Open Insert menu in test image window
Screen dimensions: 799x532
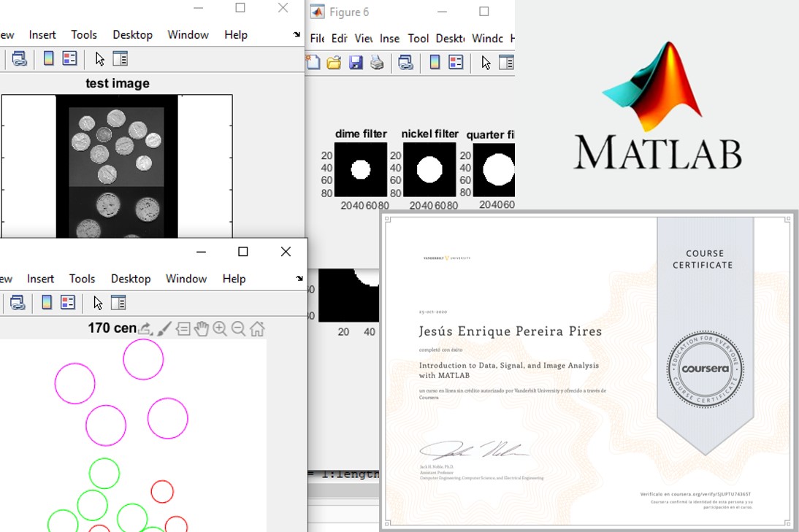[x=42, y=34]
